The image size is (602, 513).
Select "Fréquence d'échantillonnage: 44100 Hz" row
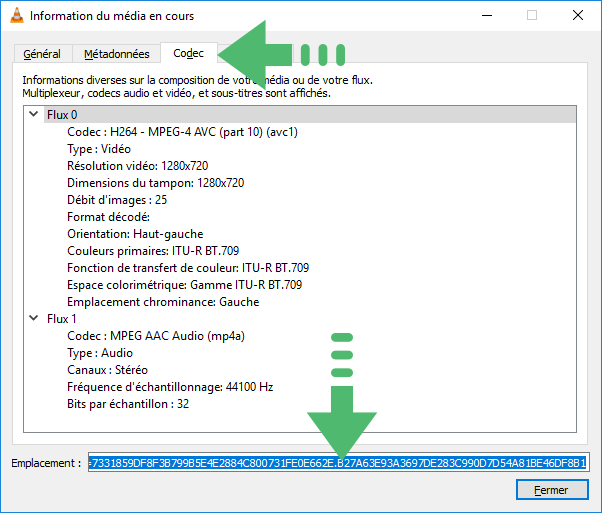(170, 387)
